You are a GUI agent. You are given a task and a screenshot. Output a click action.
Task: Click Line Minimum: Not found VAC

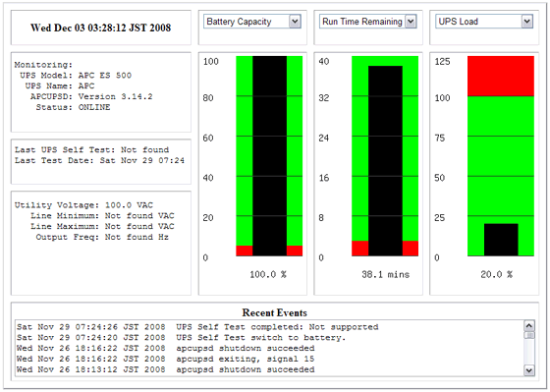(102, 215)
